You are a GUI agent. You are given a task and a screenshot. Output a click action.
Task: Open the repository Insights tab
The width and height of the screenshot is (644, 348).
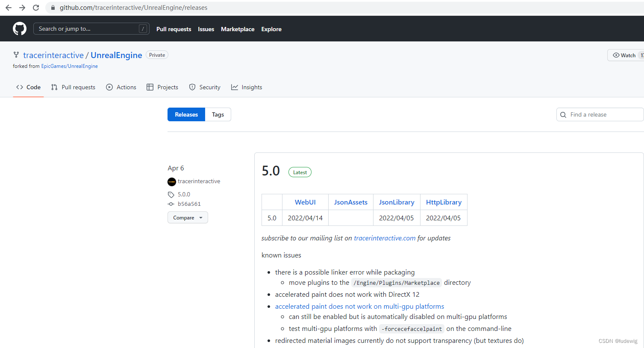pyautogui.click(x=247, y=87)
